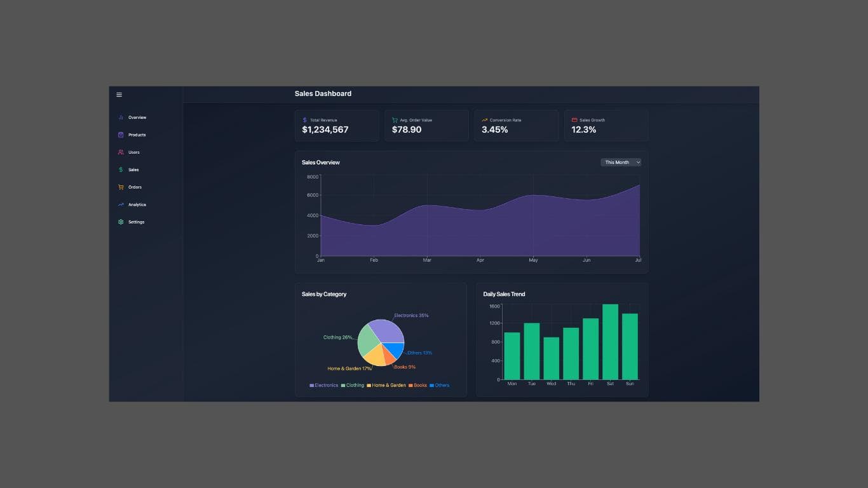The height and width of the screenshot is (488, 868).
Task: Toggle Clothing in the pie chart legend
Action: point(353,385)
